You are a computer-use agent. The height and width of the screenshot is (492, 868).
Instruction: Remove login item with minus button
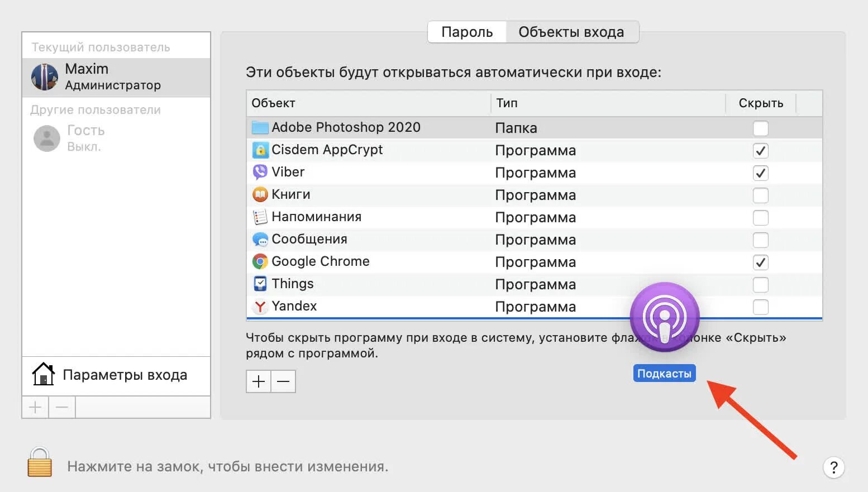pyautogui.click(x=283, y=381)
